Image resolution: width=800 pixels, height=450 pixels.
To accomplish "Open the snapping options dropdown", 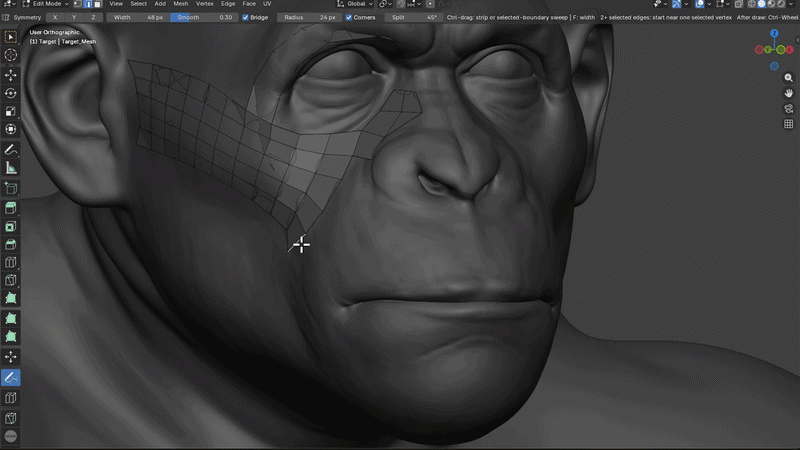I will 414,4.
